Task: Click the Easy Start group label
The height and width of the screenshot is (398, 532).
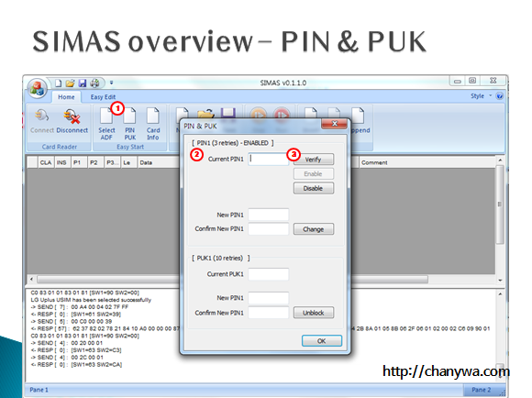Action: [x=130, y=147]
